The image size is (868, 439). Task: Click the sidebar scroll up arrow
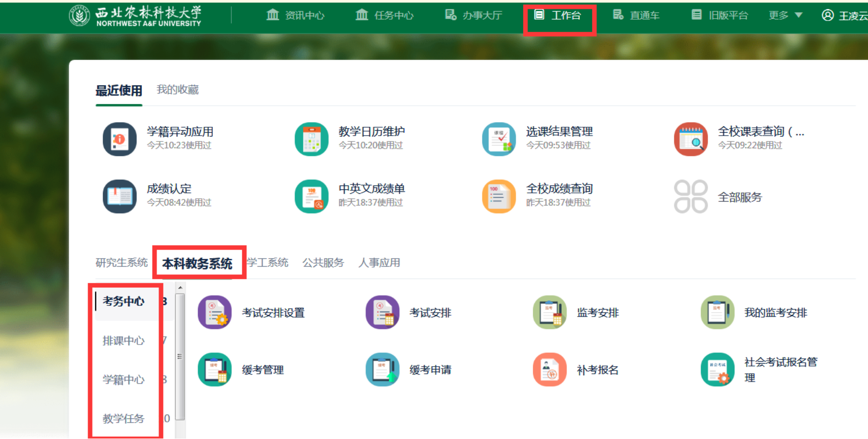tap(180, 288)
